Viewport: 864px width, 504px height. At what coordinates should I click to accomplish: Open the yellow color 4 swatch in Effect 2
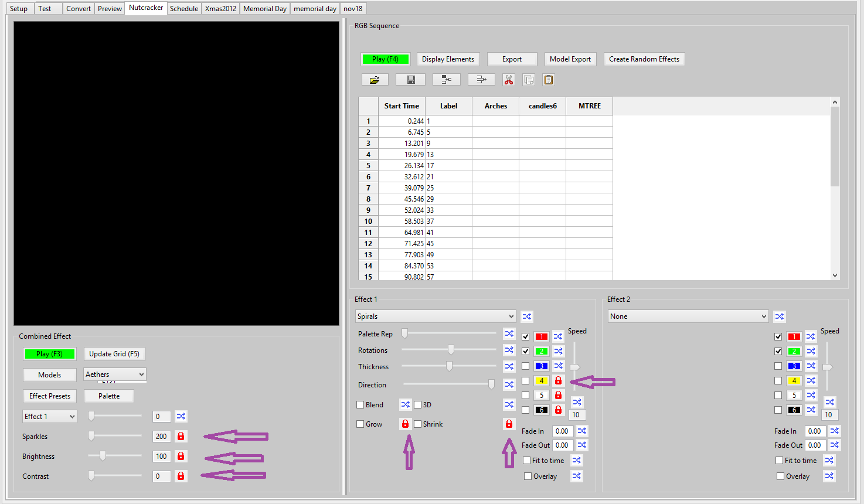[794, 380]
